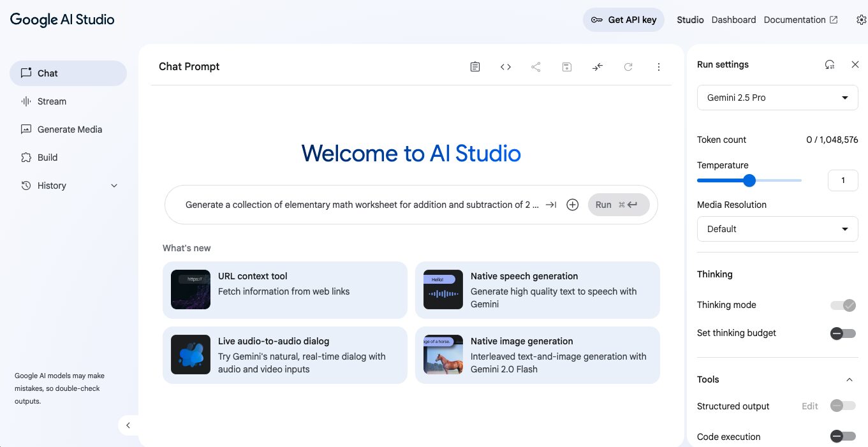Viewport: 868px width, 447px height.
Task: Toggle Structured output switch
Action: (x=843, y=406)
